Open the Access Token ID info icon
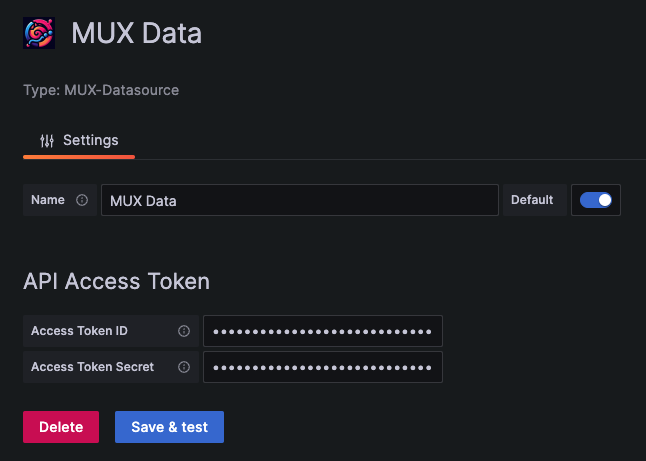The width and height of the screenshot is (646, 461). [184, 331]
